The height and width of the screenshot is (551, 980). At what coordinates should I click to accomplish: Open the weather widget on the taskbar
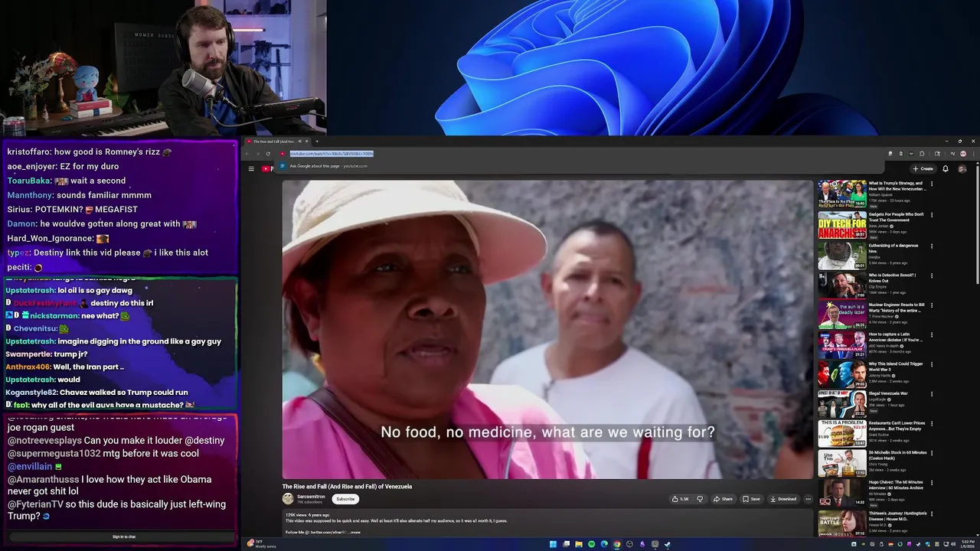click(x=262, y=544)
